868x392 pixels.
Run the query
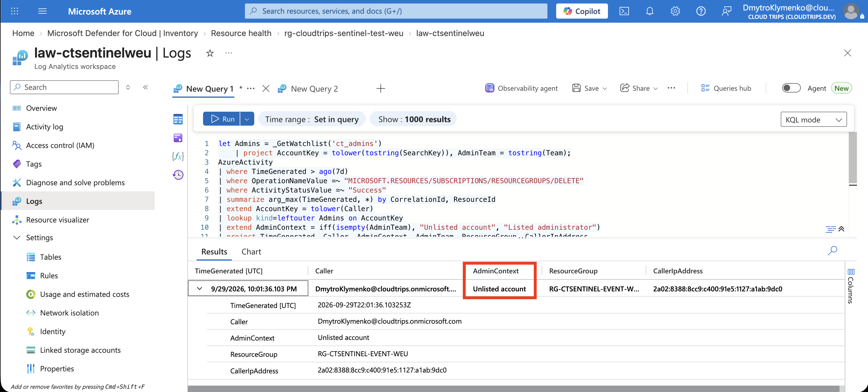(x=221, y=119)
